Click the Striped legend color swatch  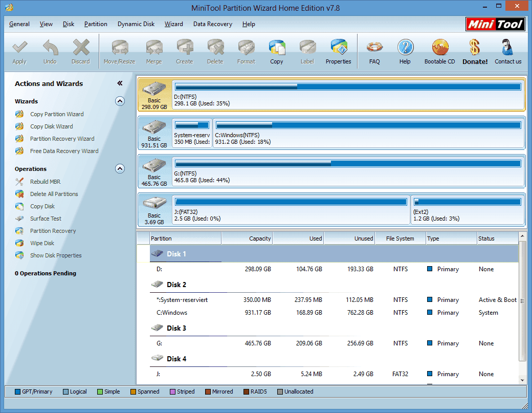click(x=173, y=392)
